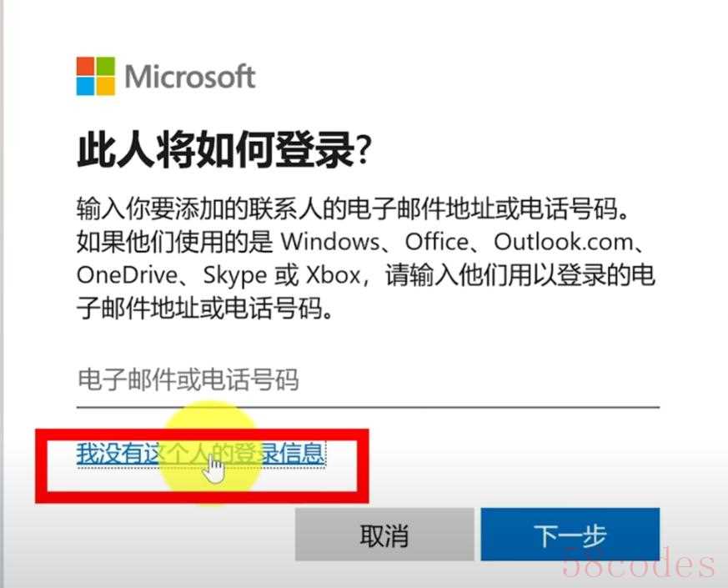Click the blue square of Microsoft logo
The image size is (728, 588).
pyautogui.click(x=85, y=86)
